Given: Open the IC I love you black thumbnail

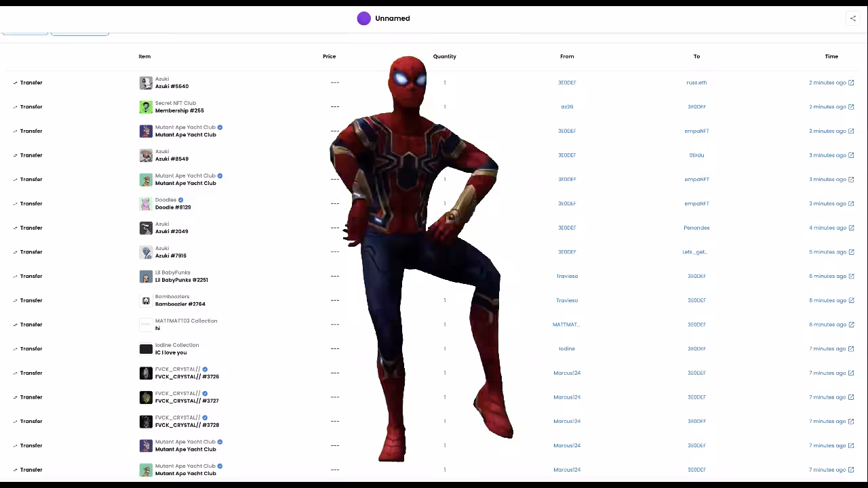Looking at the screenshot, I should click(146, 349).
